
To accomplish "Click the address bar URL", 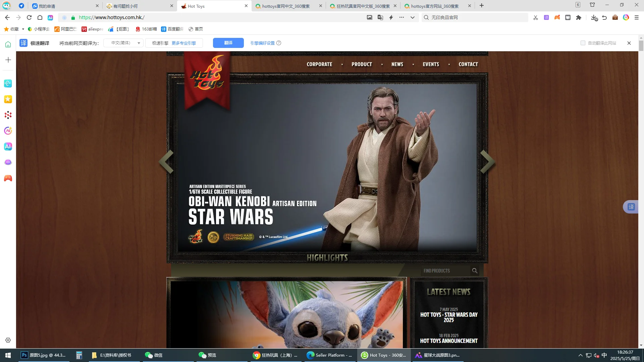I will click(x=111, y=17).
